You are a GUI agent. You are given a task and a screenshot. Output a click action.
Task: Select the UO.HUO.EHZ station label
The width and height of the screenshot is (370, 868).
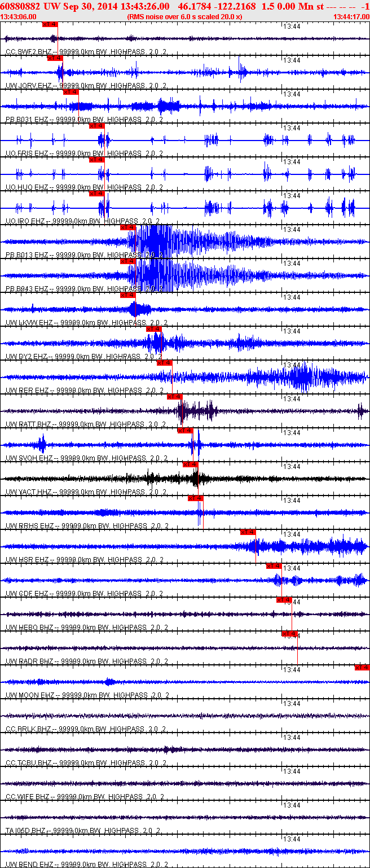tap(84, 187)
